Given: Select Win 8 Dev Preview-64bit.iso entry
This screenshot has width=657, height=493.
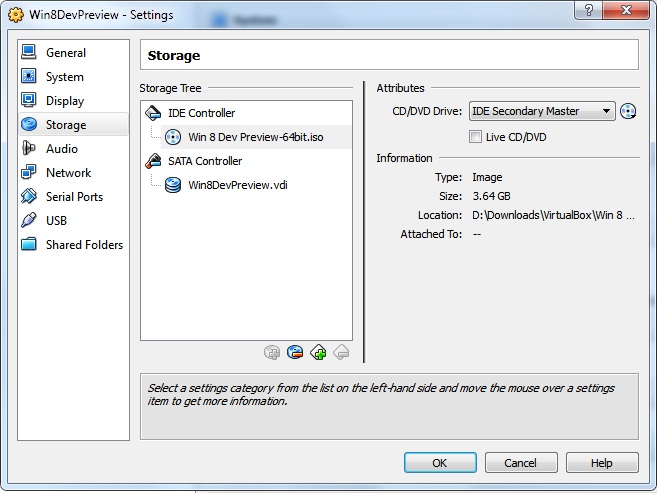Looking at the screenshot, I should point(255,137).
